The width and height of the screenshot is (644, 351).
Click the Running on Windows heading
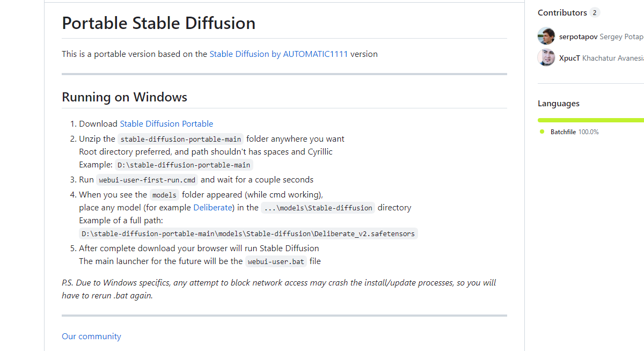tap(125, 97)
